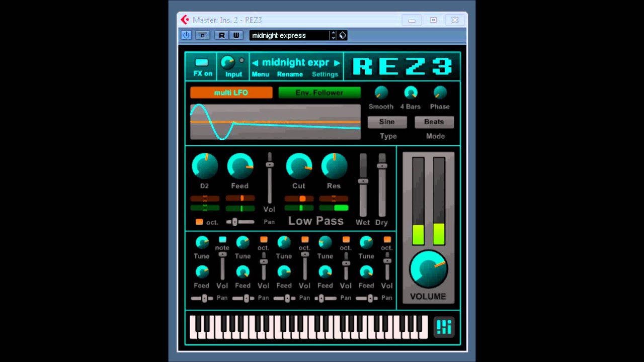644x362 pixels.
Task: Toggle the FX on switch
Action: [x=202, y=62]
